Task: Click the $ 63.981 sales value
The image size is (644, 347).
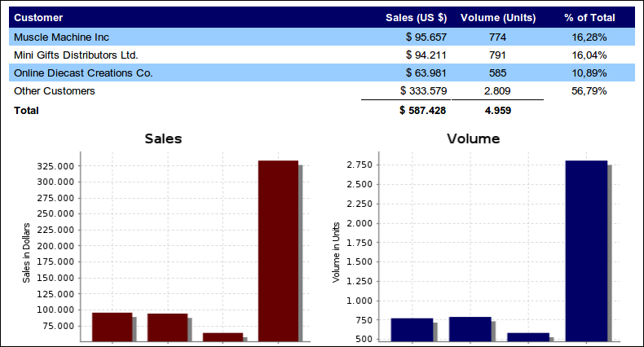Action: 426,73
